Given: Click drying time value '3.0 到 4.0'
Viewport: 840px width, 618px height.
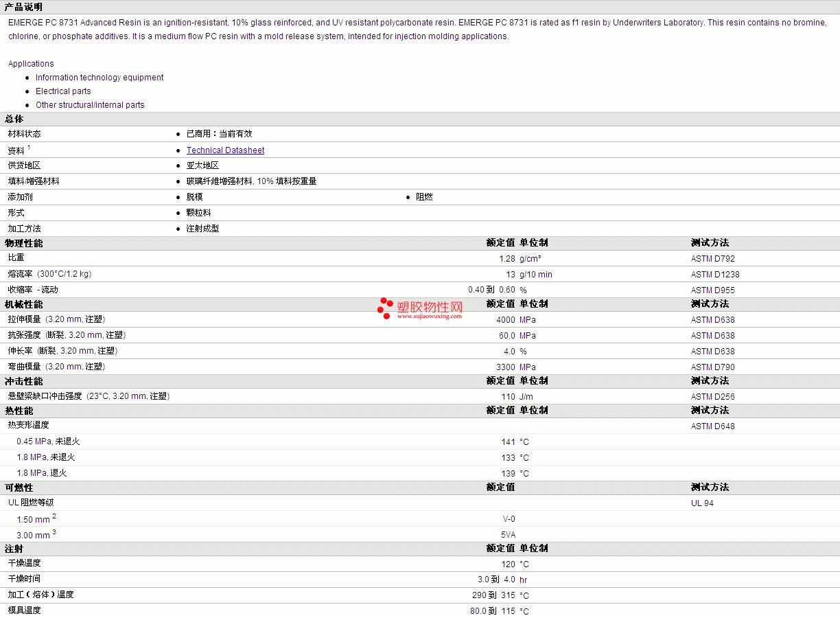Looking at the screenshot, I should (x=496, y=580).
